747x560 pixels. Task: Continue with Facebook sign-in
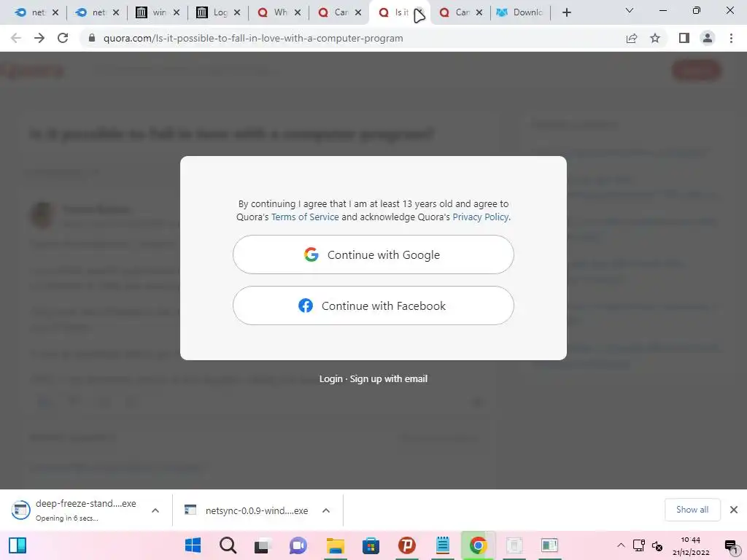click(x=373, y=306)
